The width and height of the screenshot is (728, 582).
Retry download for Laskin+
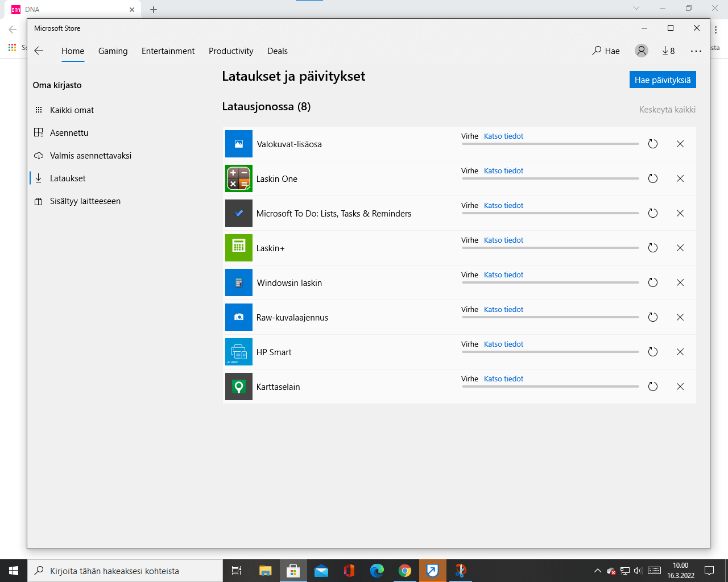pyautogui.click(x=653, y=248)
